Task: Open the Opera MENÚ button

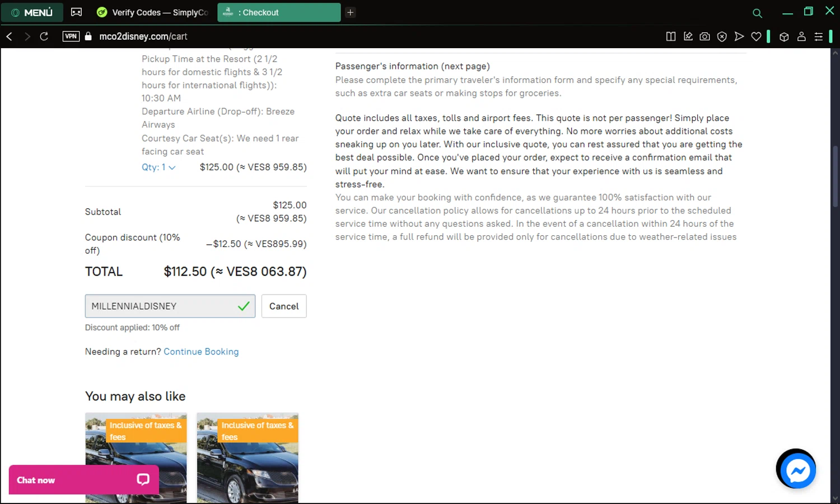Action: [32, 12]
